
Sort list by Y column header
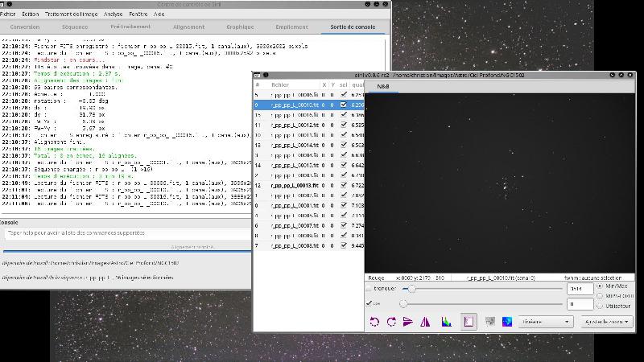(332, 84)
